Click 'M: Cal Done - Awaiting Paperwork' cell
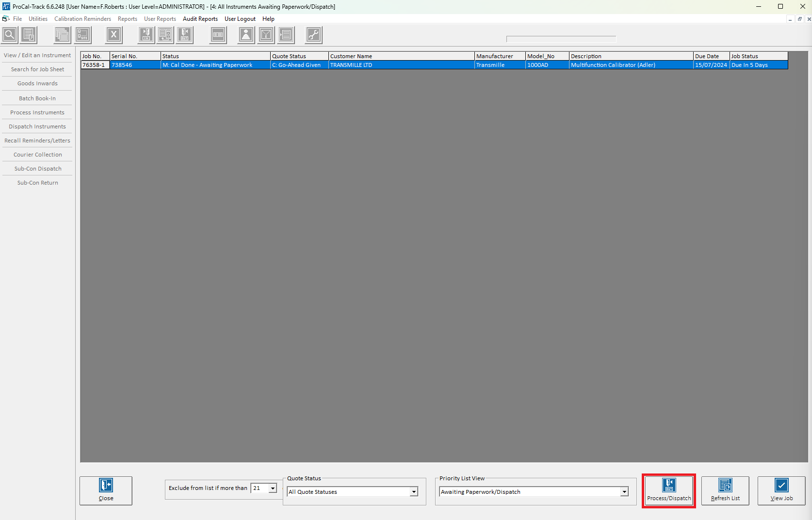The height and width of the screenshot is (520, 812). (x=215, y=65)
